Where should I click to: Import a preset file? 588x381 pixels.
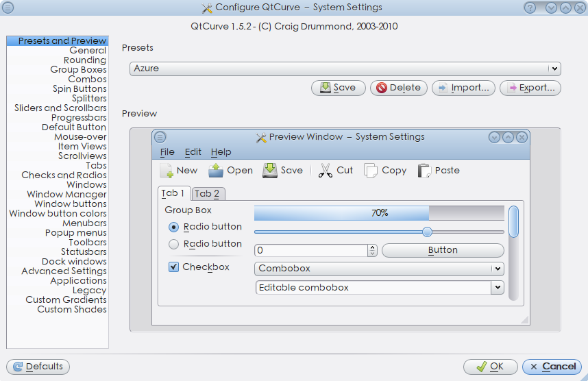click(463, 88)
